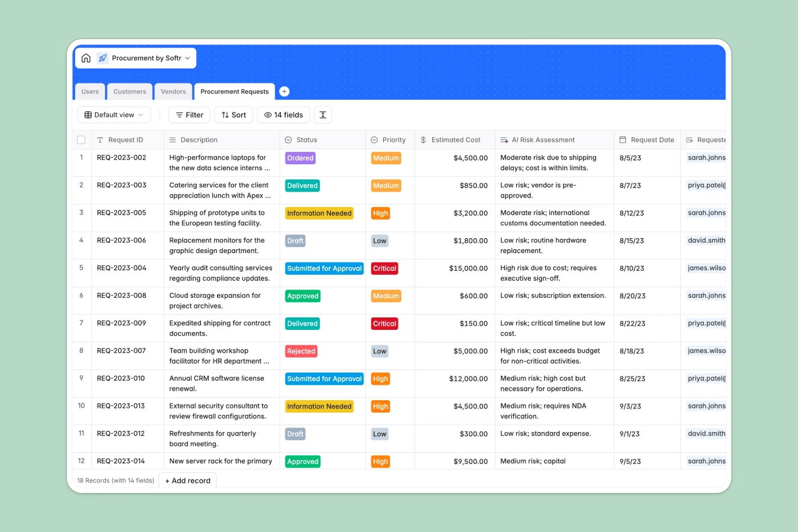Open the Sort options

coord(233,115)
